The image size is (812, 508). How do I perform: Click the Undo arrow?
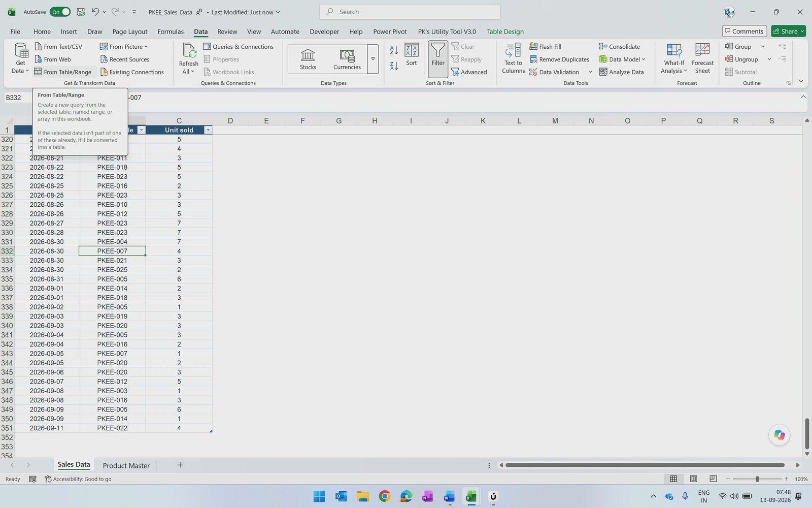point(95,12)
